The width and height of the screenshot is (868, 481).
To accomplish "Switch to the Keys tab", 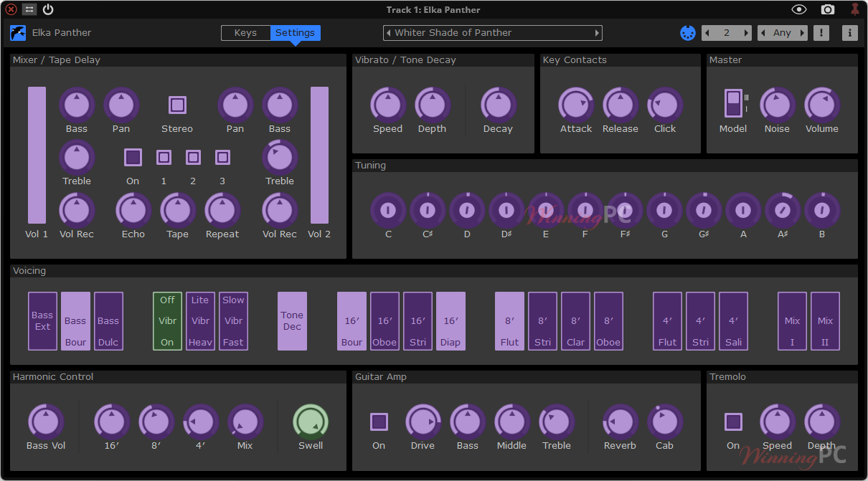I will (245, 33).
